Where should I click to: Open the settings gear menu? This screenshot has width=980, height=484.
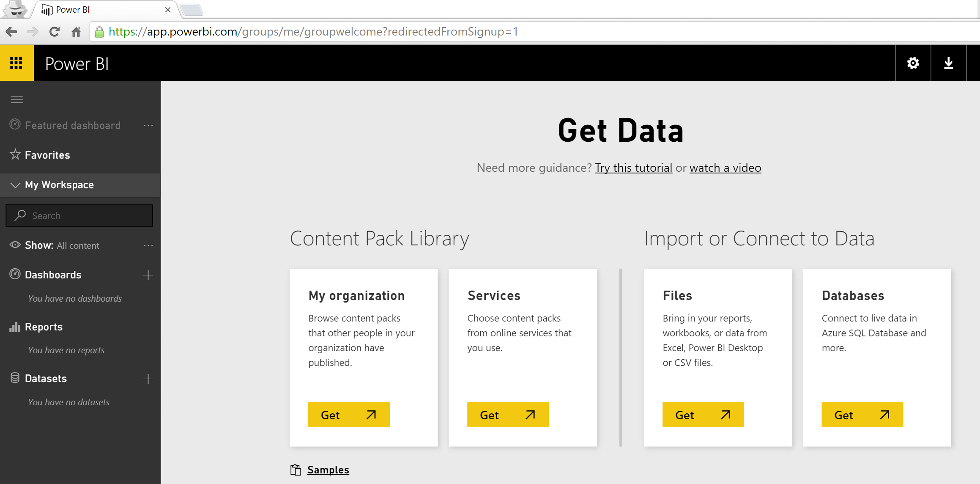click(x=913, y=63)
